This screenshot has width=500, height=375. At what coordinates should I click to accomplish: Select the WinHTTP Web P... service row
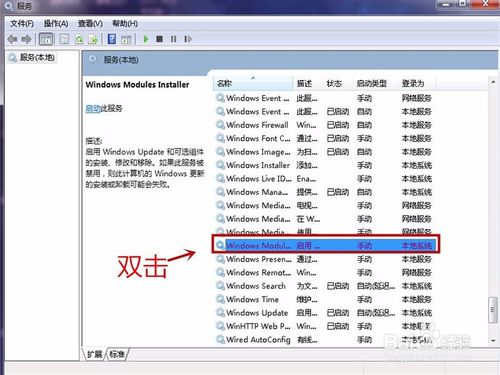point(325,326)
